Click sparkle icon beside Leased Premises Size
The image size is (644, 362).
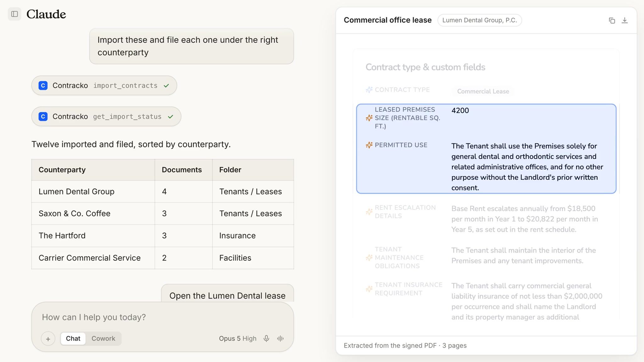click(369, 118)
